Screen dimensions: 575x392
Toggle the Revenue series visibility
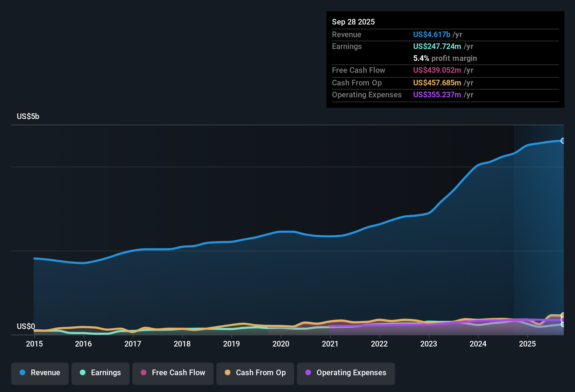40,373
